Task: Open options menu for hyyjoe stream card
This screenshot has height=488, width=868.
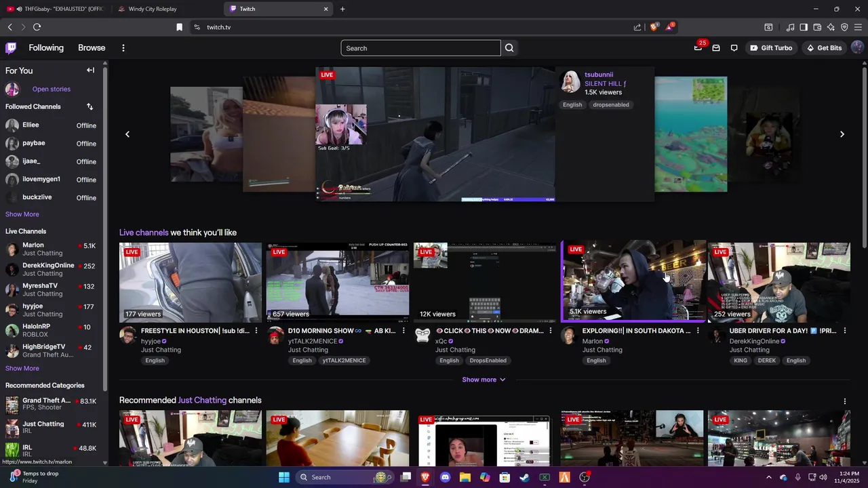Action: pos(256,331)
